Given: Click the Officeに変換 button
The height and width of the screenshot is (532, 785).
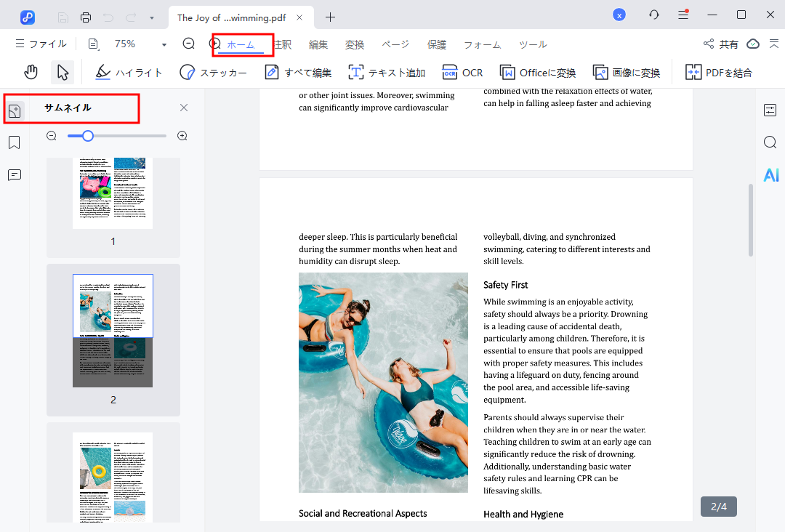Looking at the screenshot, I should [538, 72].
